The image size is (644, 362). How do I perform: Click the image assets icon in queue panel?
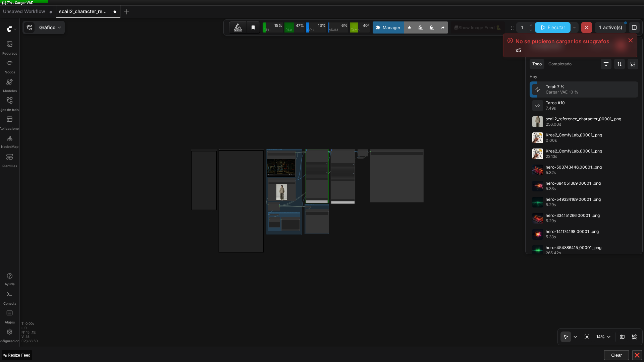point(633,64)
